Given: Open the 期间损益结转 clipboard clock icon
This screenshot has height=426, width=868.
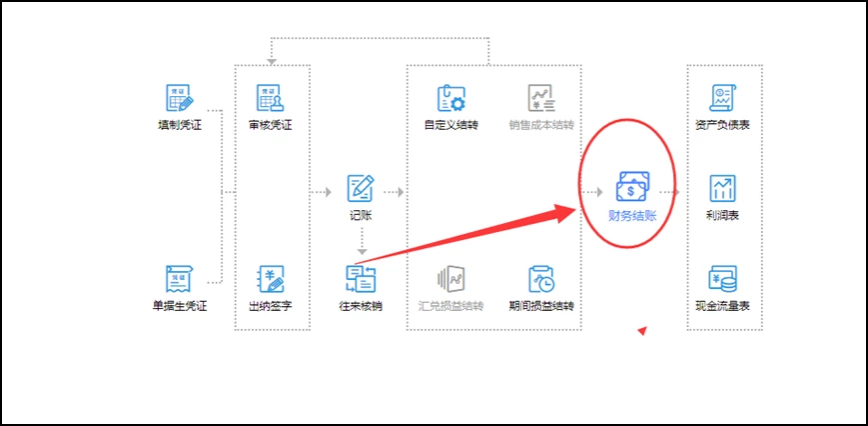Looking at the screenshot, I should (x=541, y=279).
